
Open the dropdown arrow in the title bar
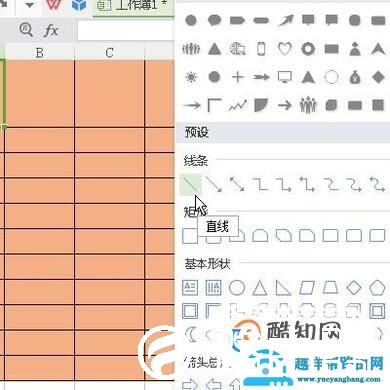(30, 5)
